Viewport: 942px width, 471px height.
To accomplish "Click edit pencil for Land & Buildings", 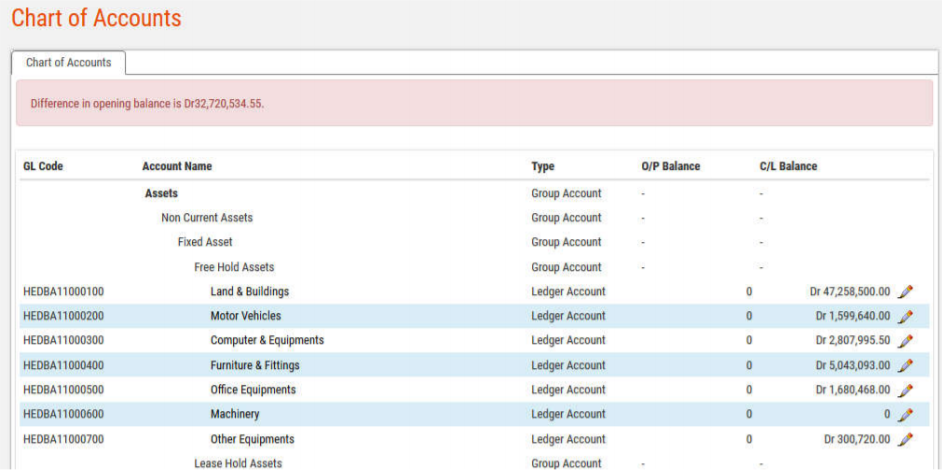I will click(x=905, y=292).
